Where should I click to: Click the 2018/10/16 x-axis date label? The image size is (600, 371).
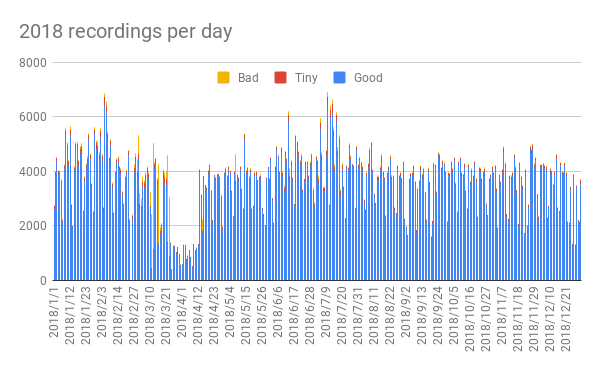(470, 319)
